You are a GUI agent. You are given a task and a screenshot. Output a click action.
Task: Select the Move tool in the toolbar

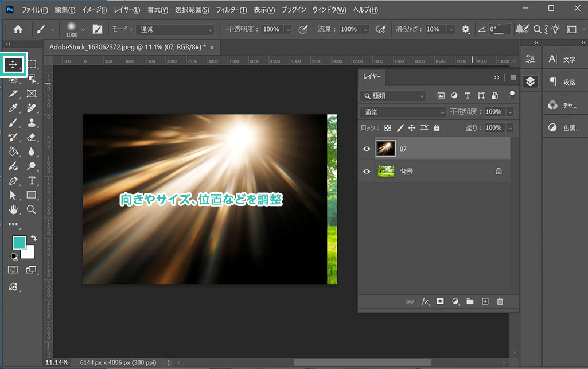click(13, 64)
